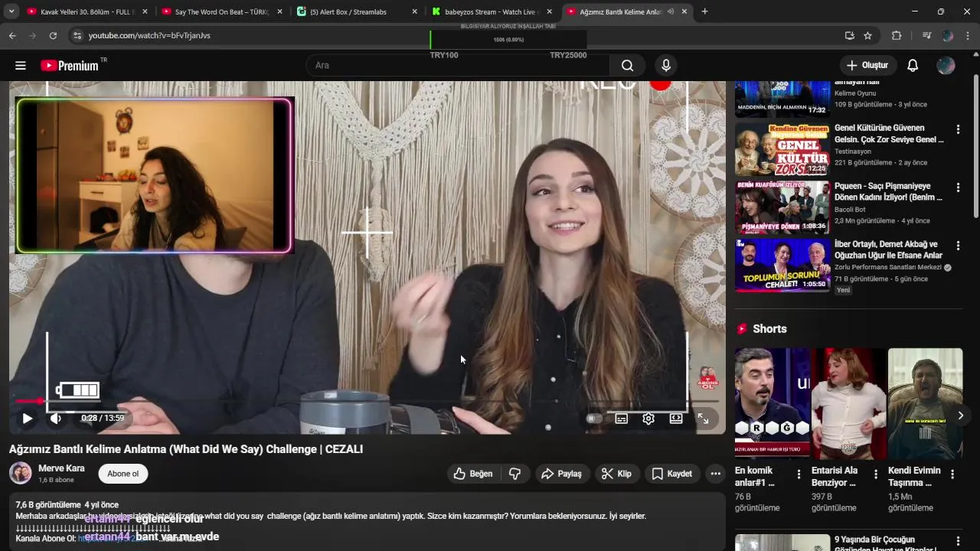Open Chrome three-dot menu
This screenshot has width=980, height=551.
(969, 35)
